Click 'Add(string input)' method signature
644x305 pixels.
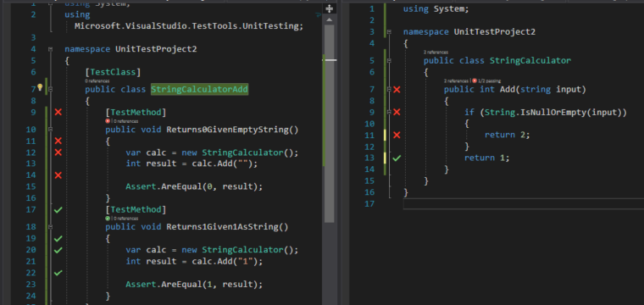click(543, 90)
